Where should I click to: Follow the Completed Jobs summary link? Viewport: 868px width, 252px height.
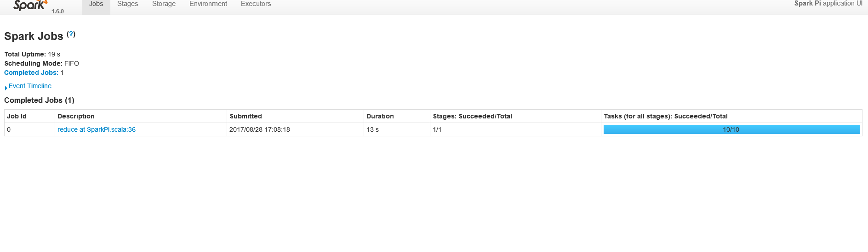[31, 73]
